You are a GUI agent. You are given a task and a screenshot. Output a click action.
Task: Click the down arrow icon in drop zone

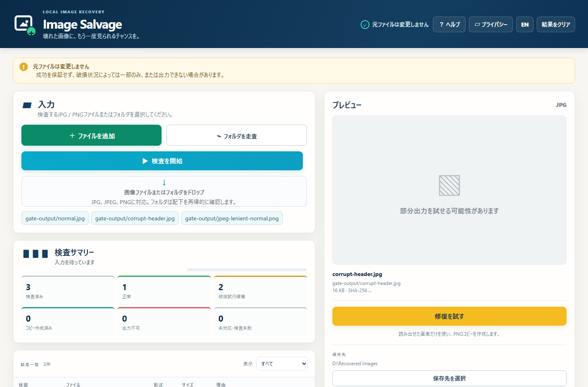click(164, 182)
